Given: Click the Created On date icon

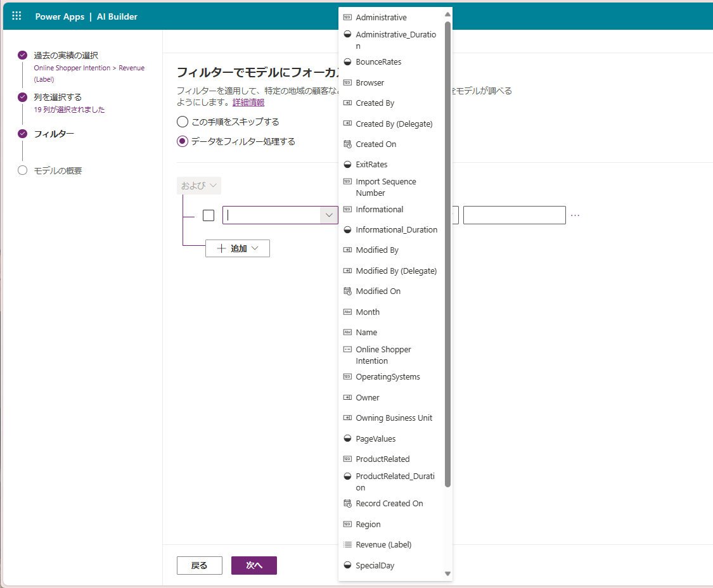Looking at the screenshot, I should pyautogui.click(x=347, y=144).
